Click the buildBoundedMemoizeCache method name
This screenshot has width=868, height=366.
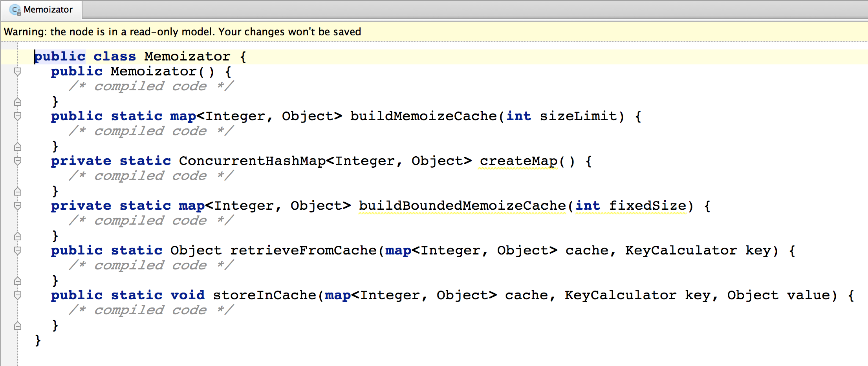click(x=462, y=206)
